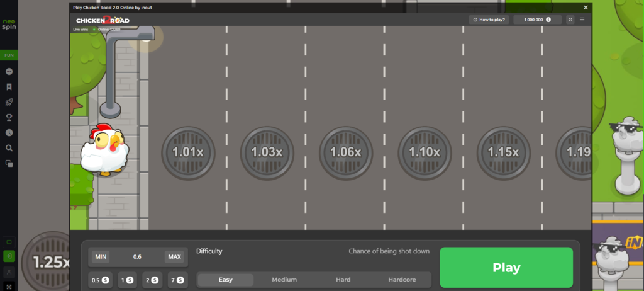644x291 pixels.
Task: Set bet to minimum with MIN button
Action: [101, 257]
